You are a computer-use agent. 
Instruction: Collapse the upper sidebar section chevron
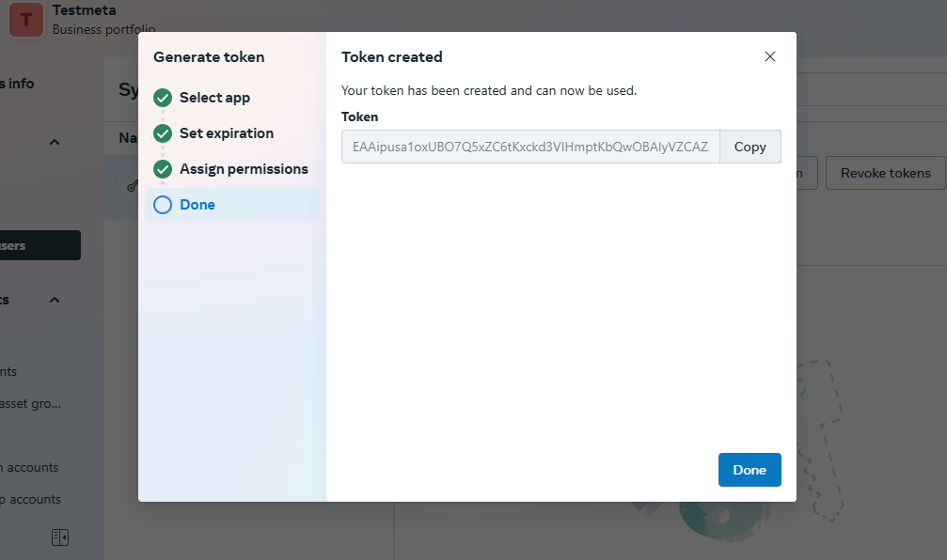tap(54, 140)
